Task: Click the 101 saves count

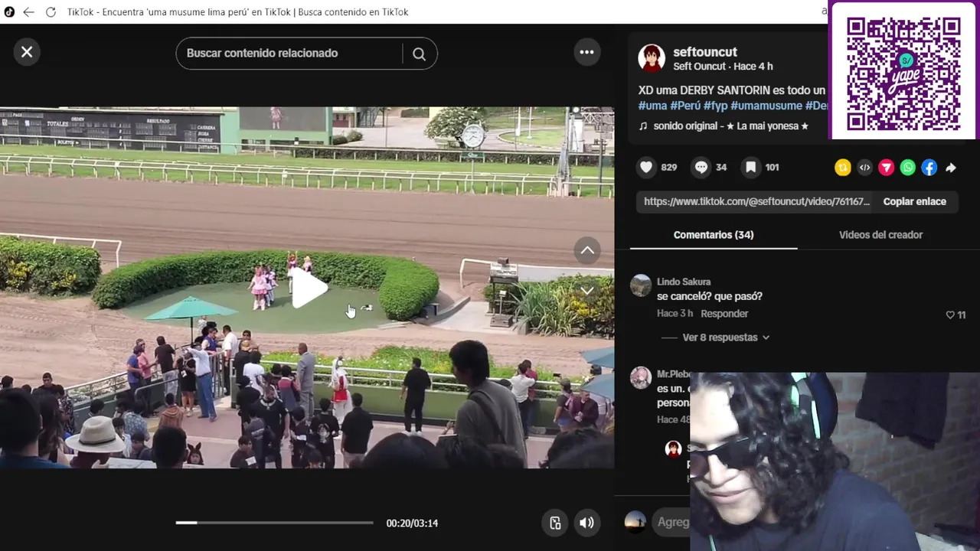Action: [772, 167]
